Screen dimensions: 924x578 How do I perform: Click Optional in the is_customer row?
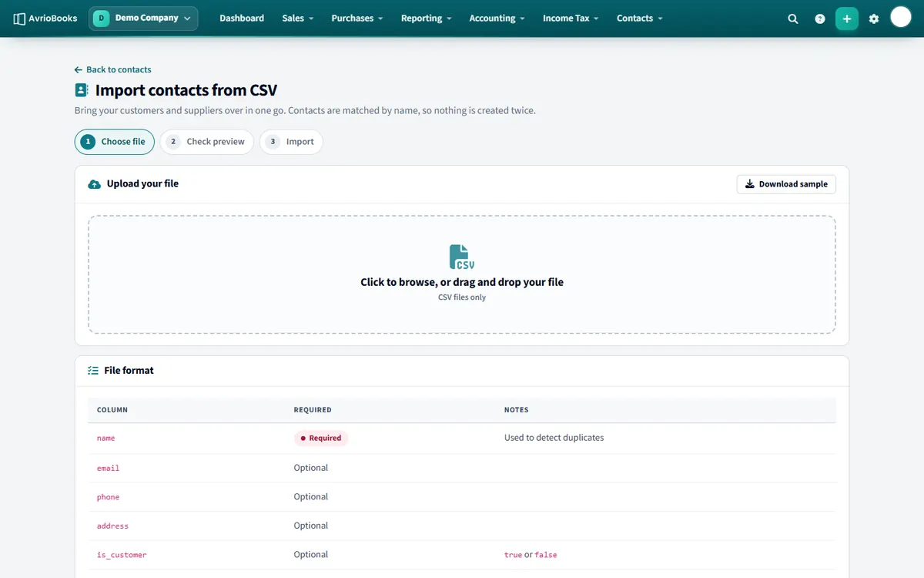coord(311,555)
